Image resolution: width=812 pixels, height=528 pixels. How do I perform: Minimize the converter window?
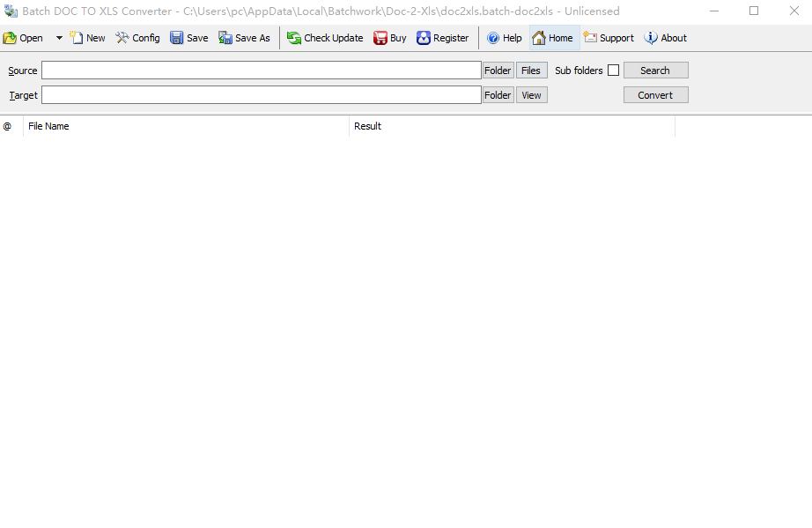714,11
